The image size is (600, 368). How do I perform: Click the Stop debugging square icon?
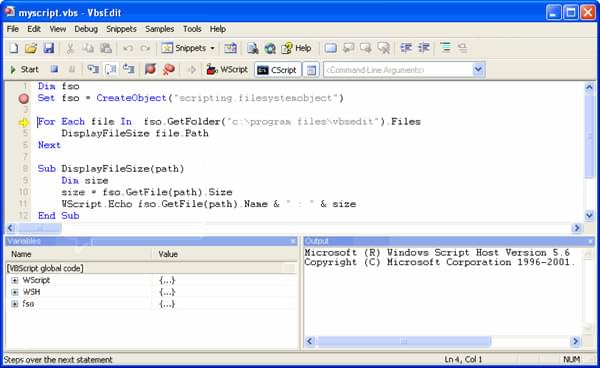coord(54,69)
